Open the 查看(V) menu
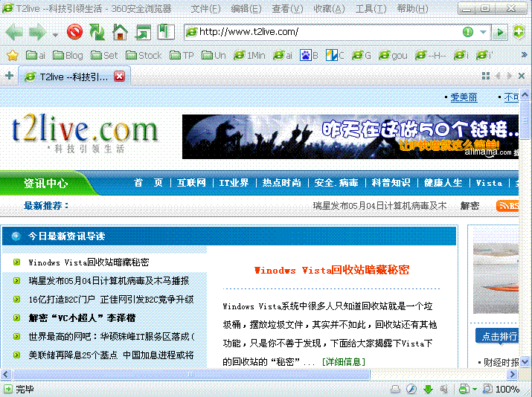Image resolution: width=532 pixels, height=397 pixels. 287,9
